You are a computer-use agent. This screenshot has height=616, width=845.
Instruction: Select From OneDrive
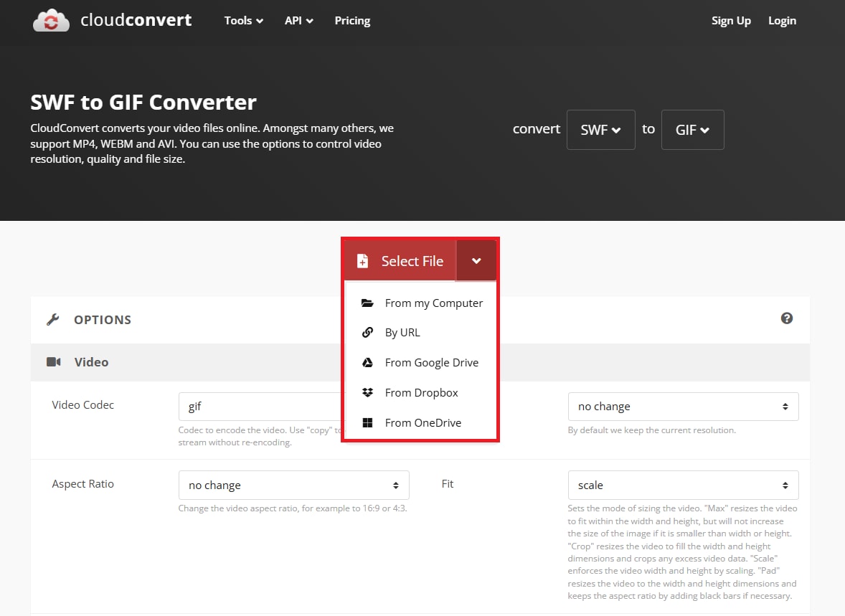[x=420, y=422]
